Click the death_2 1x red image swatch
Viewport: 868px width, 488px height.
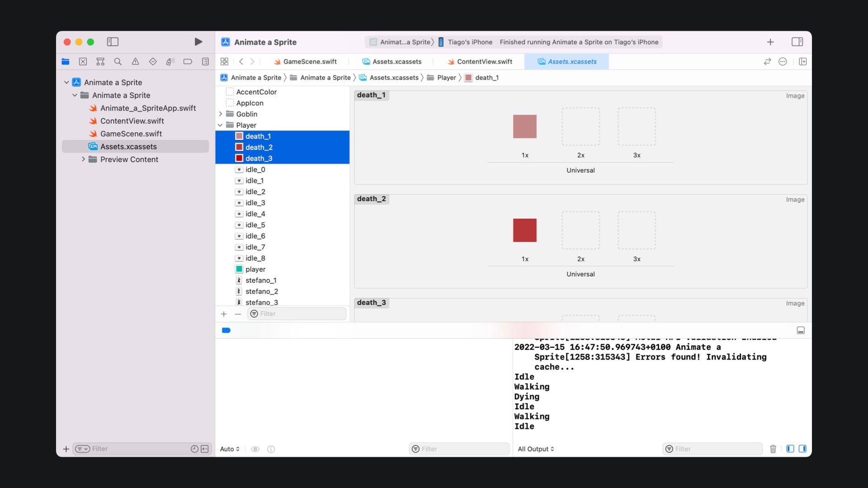click(x=524, y=230)
